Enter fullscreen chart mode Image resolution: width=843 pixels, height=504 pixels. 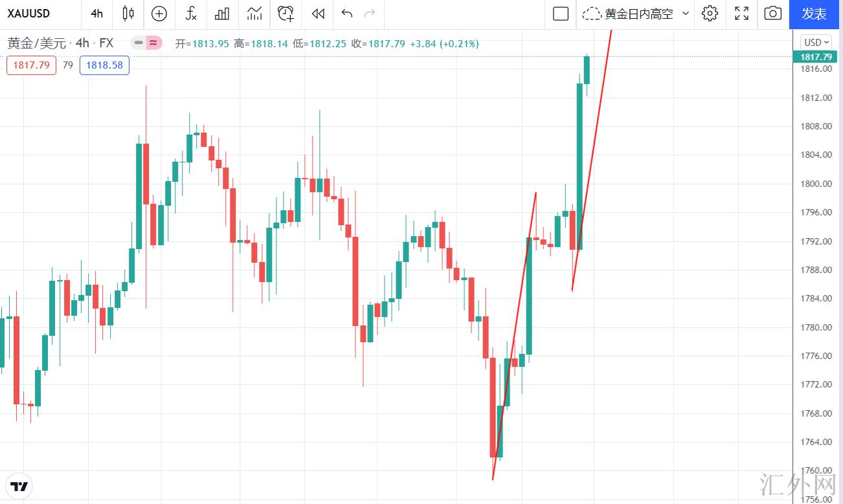pyautogui.click(x=742, y=14)
